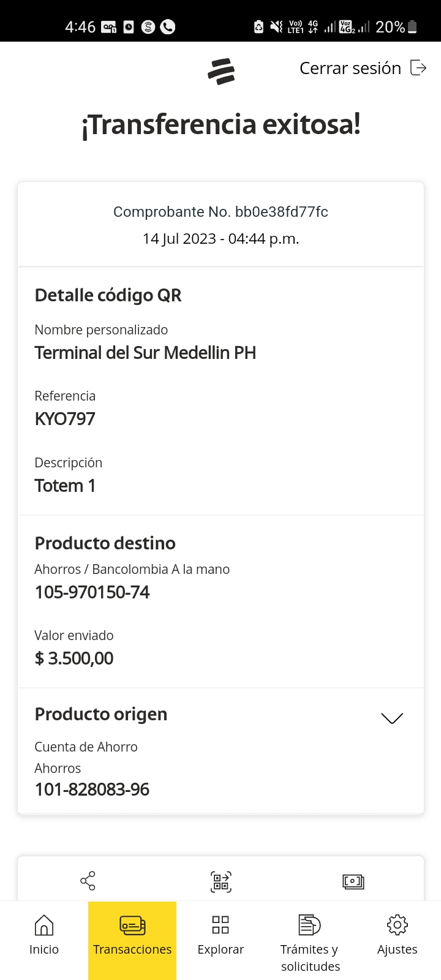441x980 pixels.
Task: Tap the Bancolombia logo icon
Action: point(221,71)
